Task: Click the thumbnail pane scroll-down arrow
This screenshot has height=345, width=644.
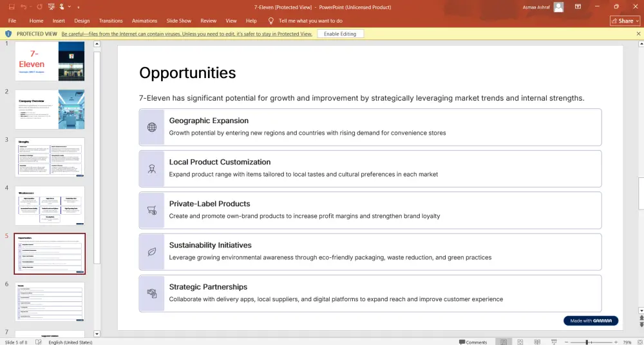Action: pos(97,333)
